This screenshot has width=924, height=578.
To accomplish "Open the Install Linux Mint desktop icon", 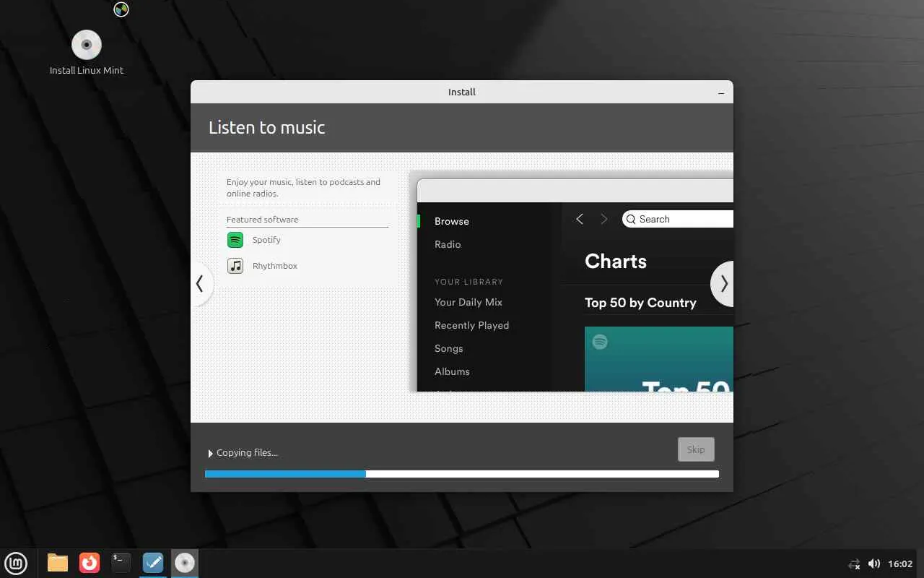I will click(87, 52).
